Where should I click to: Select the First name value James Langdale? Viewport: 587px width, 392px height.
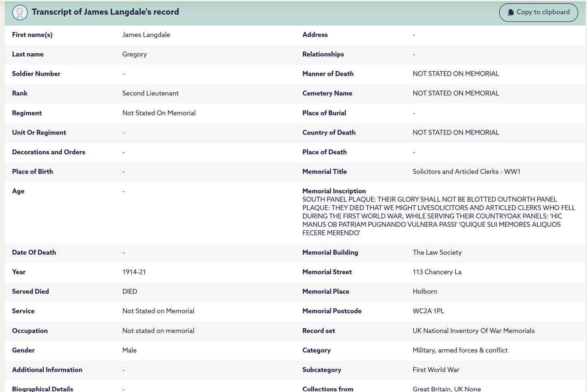click(146, 35)
